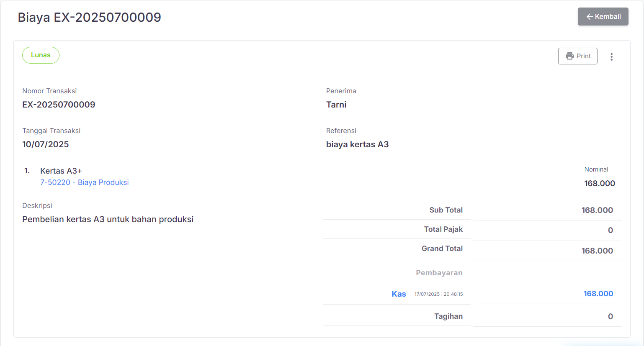Click the payment timestamp 17/07/2025 20:48:15
644x346 pixels.
(438, 294)
